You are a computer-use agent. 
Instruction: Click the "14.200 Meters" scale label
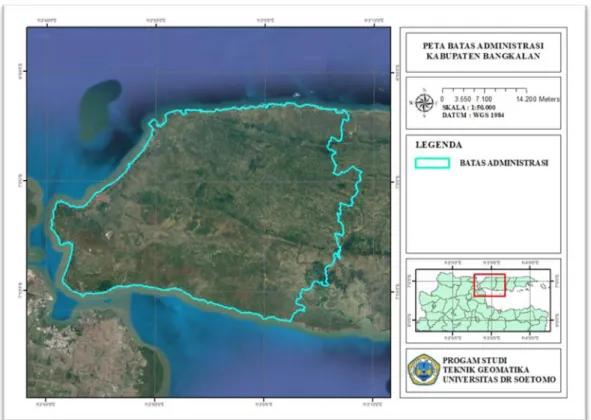(x=537, y=99)
